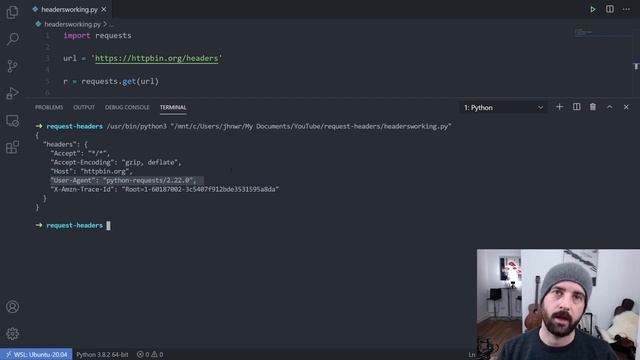Close the terminal panel
The height and width of the screenshot is (360, 640).
[x=626, y=107]
